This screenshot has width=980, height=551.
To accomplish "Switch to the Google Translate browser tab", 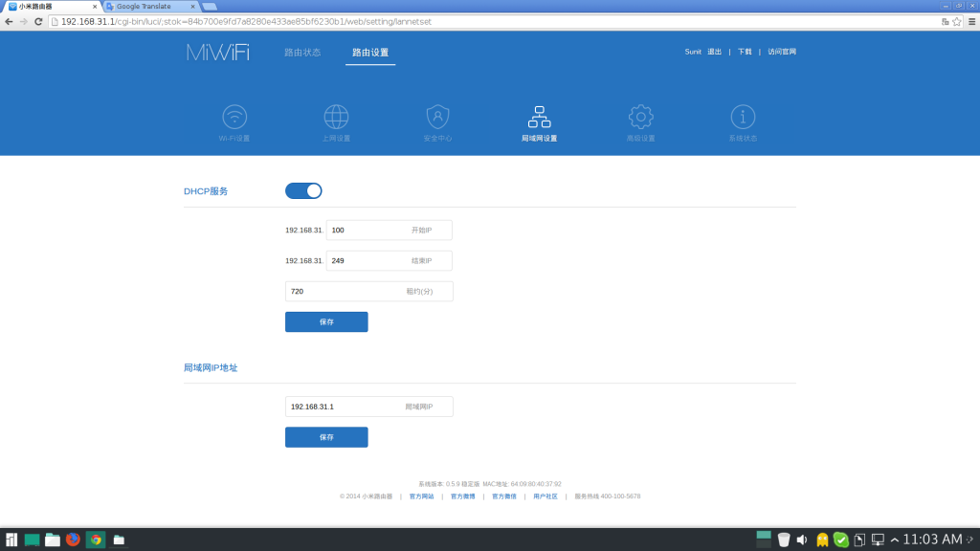I will (x=144, y=6).
